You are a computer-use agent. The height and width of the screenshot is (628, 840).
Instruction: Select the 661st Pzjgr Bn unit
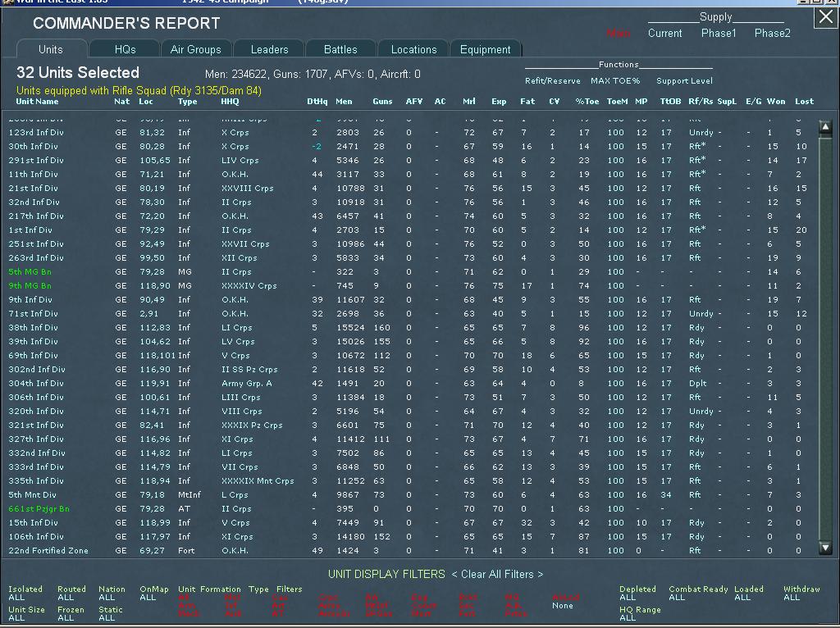39,508
